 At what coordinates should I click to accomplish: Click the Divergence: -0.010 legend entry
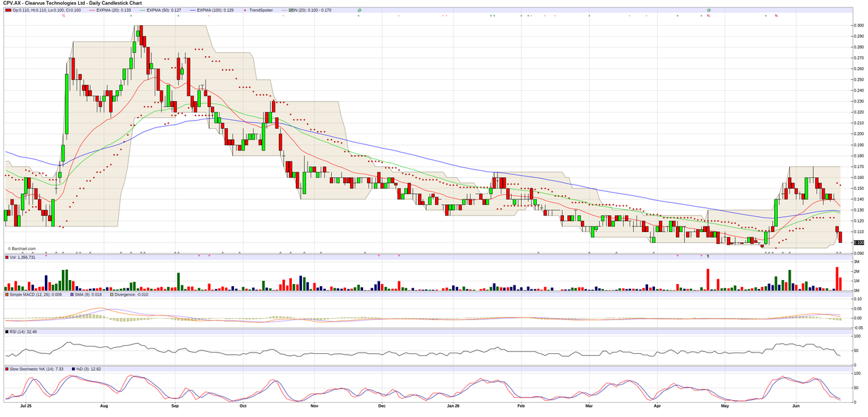tap(131, 294)
